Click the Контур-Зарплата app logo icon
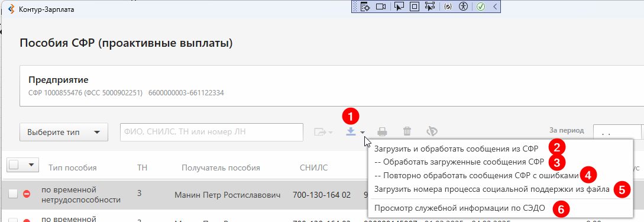Screen dimensions: 644x222 coord(11,9)
